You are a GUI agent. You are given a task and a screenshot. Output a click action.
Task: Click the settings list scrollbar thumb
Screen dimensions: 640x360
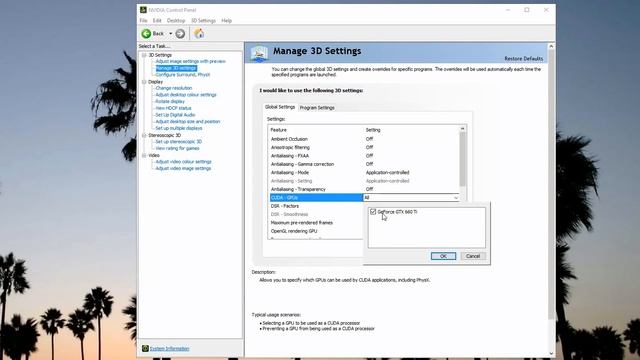[462, 159]
